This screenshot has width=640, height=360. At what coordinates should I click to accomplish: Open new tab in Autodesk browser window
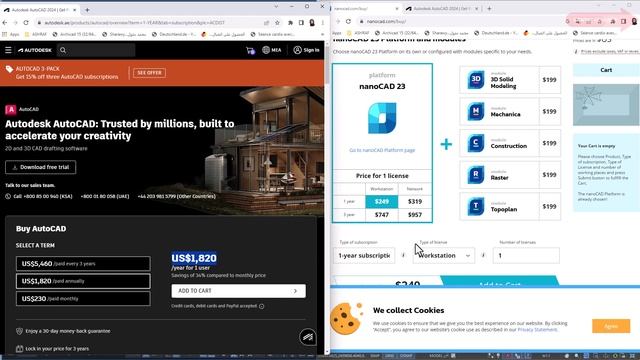point(87,10)
